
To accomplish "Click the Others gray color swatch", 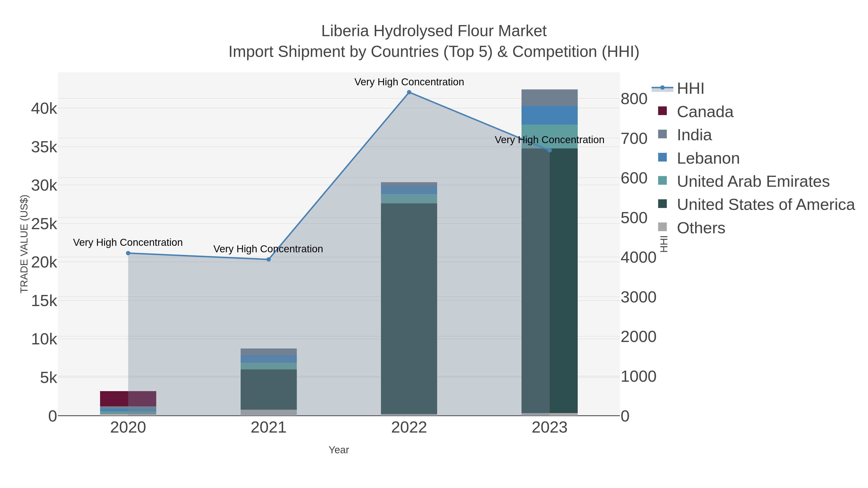I will (x=662, y=227).
